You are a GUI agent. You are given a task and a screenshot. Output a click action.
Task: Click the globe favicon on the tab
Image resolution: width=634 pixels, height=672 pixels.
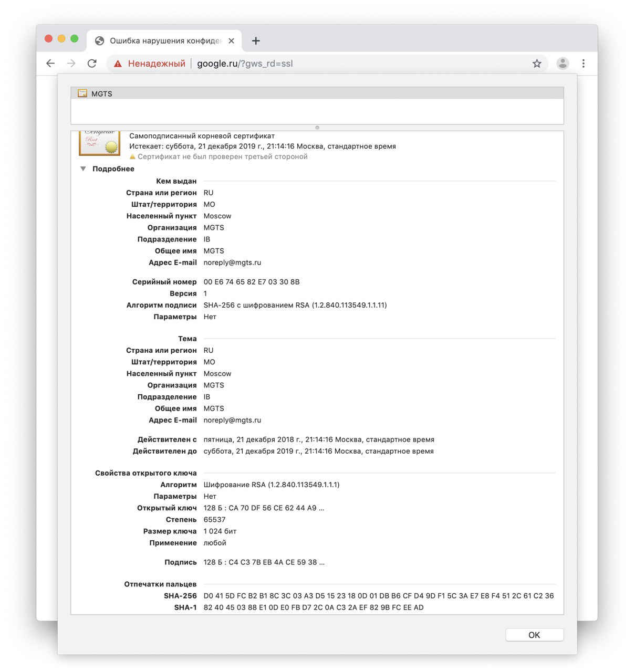click(x=99, y=41)
